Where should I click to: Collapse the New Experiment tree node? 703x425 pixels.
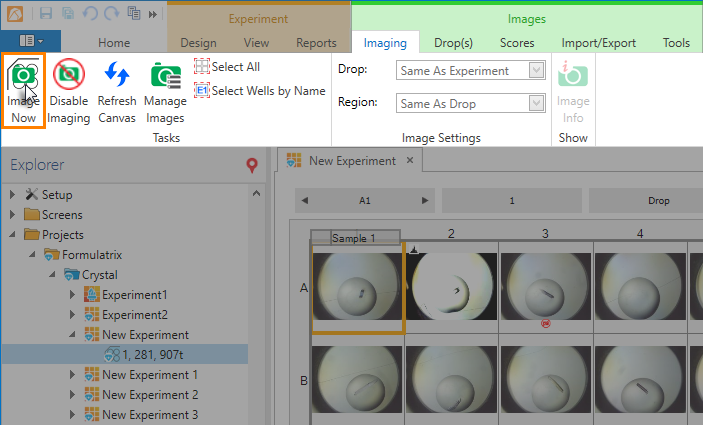click(x=72, y=334)
